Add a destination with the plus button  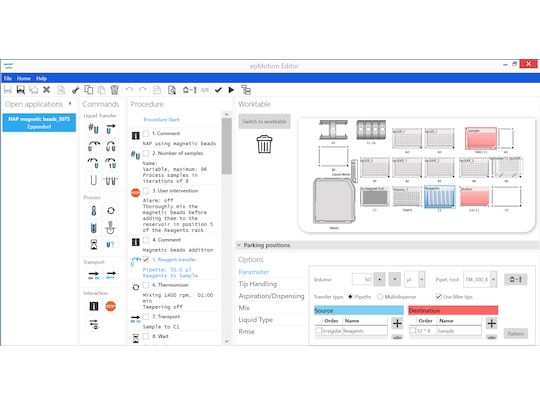coord(492,323)
